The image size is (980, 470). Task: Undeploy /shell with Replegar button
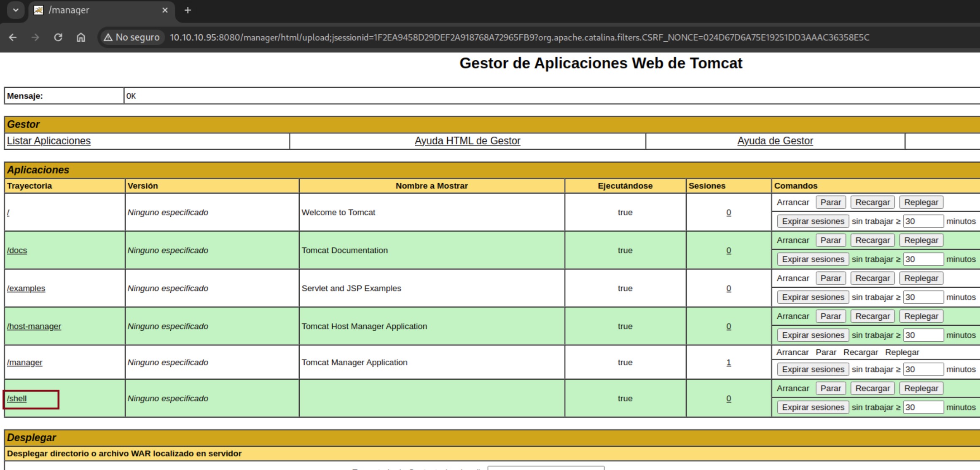coord(921,389)
